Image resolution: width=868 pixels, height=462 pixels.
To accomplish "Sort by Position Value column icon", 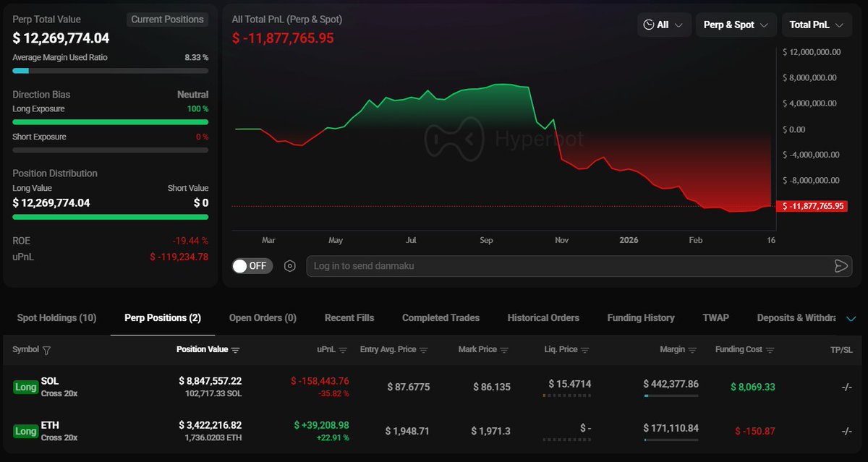I will (x=235, y=350).
